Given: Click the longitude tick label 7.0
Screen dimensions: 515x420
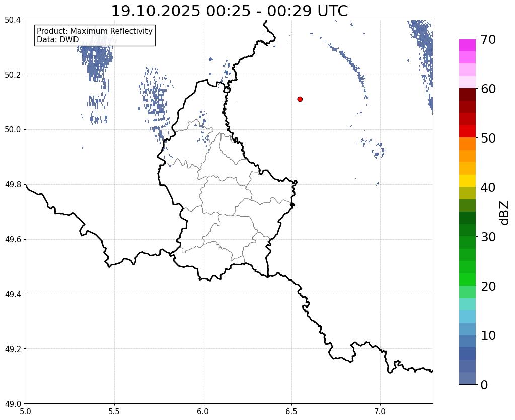Looking at the screenshot, I should click(380, 411).
